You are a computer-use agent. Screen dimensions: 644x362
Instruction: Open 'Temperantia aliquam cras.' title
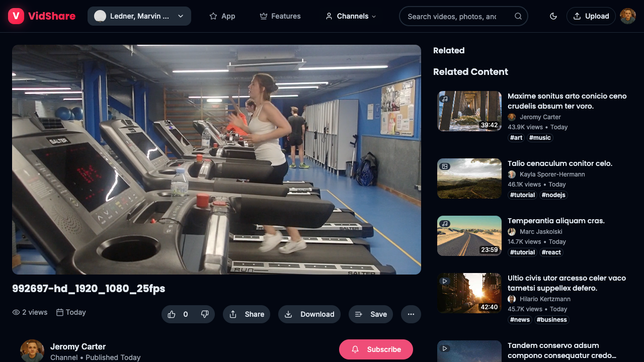(556, 221)
